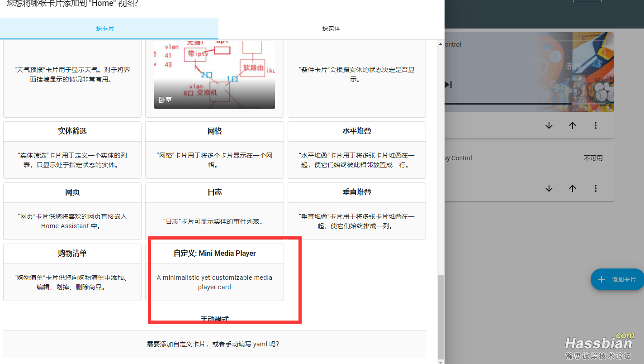Add the 购物清单 card
644x364 pixels.
72,272
